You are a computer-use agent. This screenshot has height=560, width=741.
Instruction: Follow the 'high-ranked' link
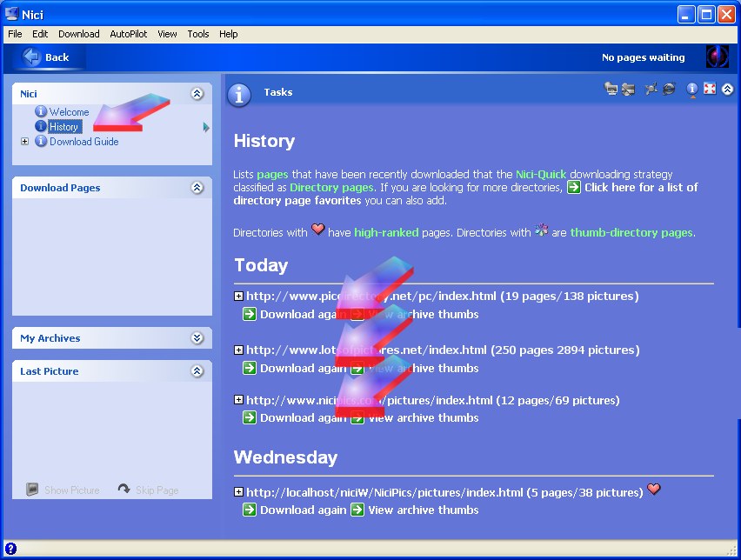[x=386, y=232]
